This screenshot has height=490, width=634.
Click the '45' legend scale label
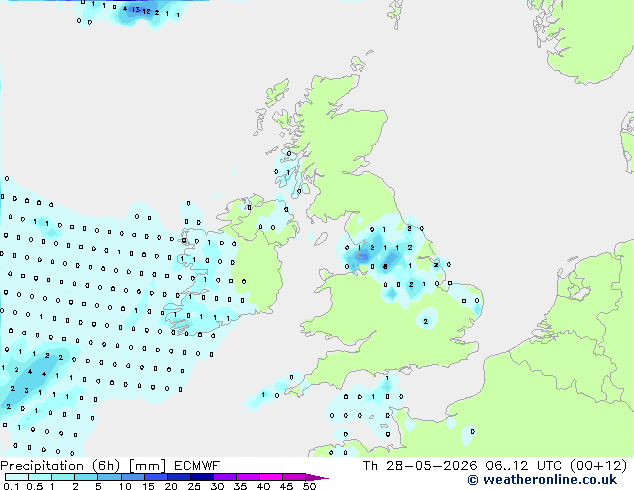(286, 486)
